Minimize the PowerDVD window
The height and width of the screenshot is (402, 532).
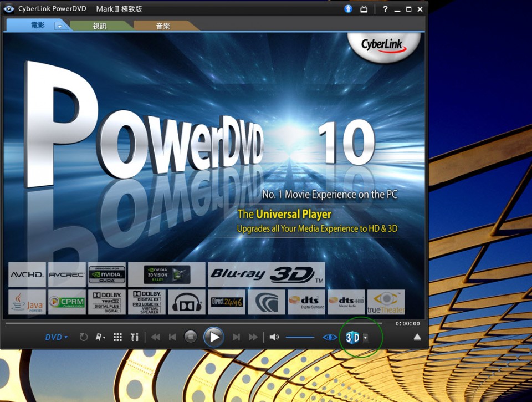(x=397, y=10)
